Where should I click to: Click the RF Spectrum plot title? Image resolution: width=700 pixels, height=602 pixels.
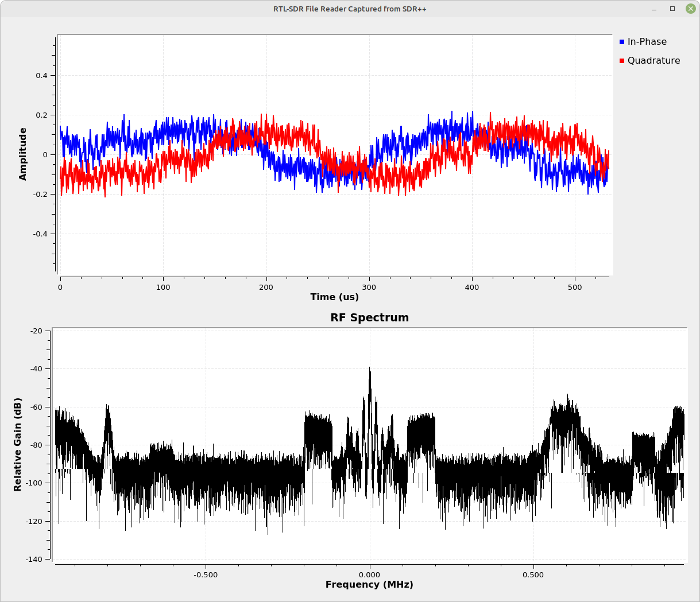click(369, 317)
